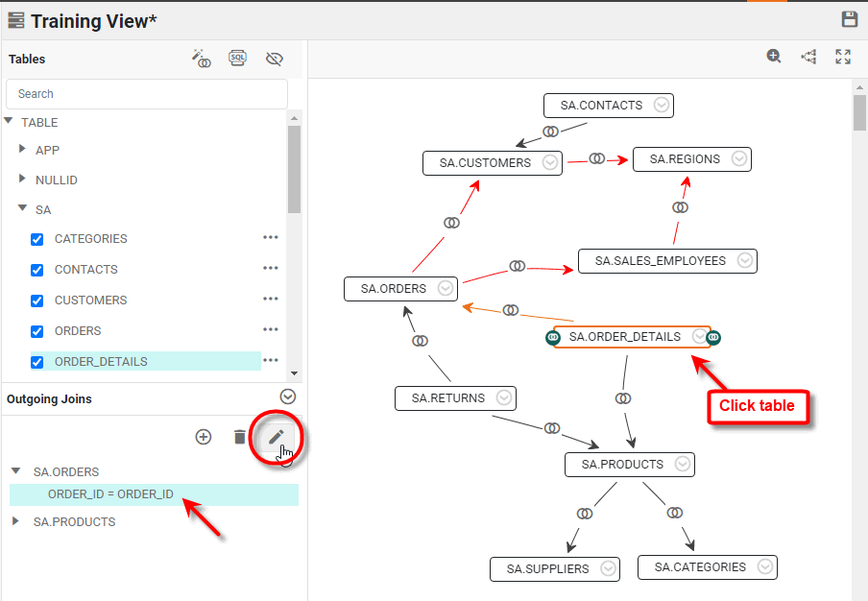This screenshot has height=601, width=868.
Task: Expand the NULLID schema node
Action: (23, 180)
